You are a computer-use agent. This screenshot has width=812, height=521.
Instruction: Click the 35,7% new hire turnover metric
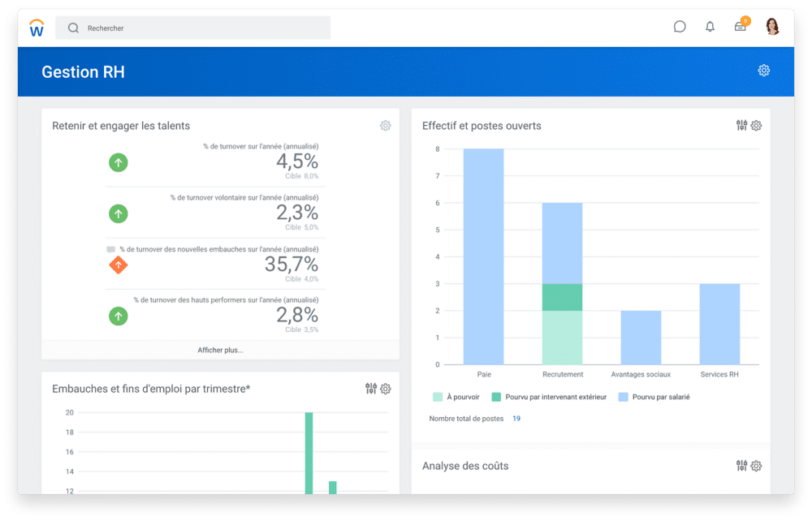tap(291, 265)
